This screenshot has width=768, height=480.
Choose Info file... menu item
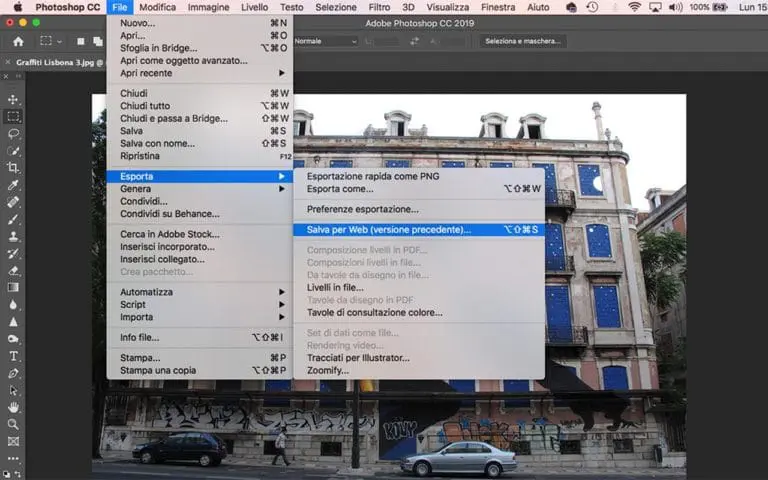[200, 337]
